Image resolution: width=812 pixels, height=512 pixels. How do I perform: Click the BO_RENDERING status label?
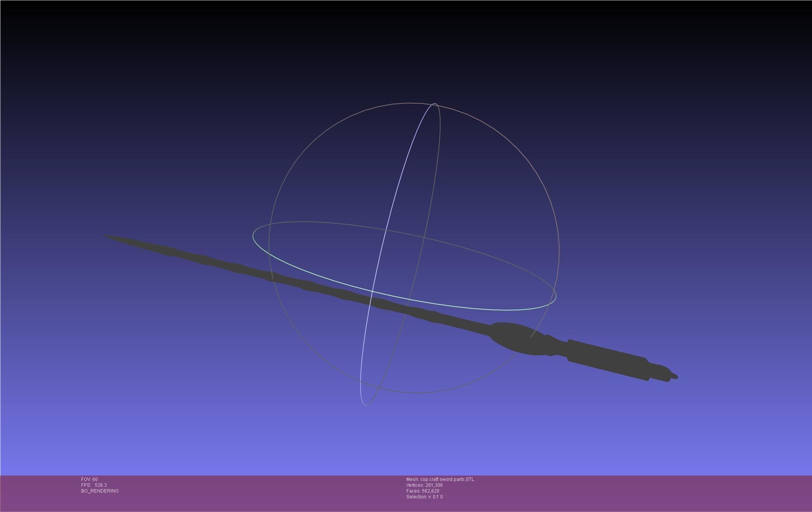(x=100, y=491)
